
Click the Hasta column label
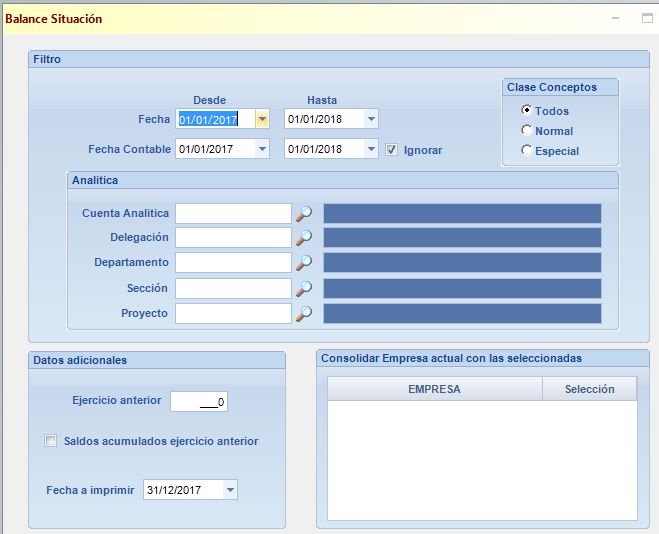tap(322, 100)
